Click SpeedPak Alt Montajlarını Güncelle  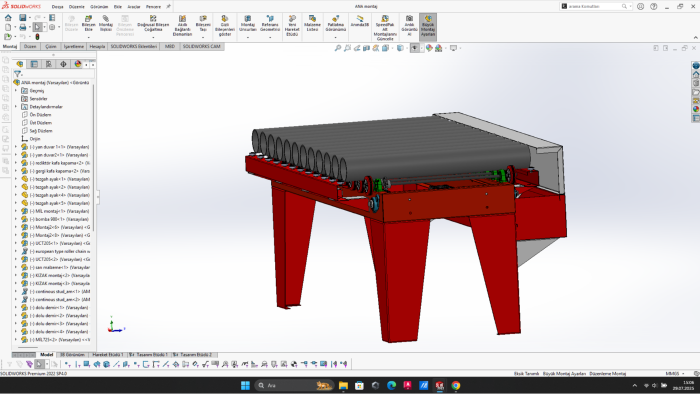tap(385, 28)
